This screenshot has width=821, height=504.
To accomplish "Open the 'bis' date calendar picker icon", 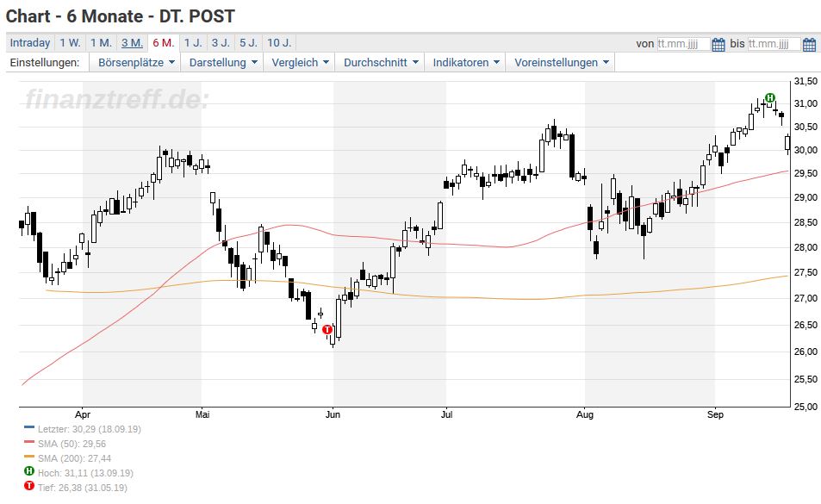I will [x=809, y=44].
